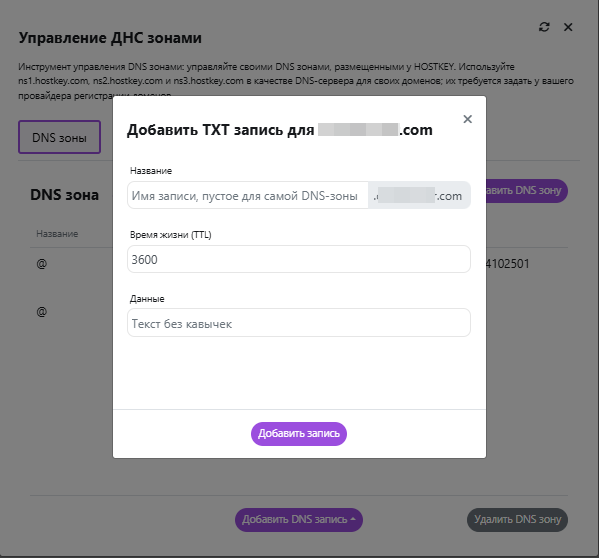The image size is (599, 558).
Task: Select the first @ record row
Action: (42, 264)
